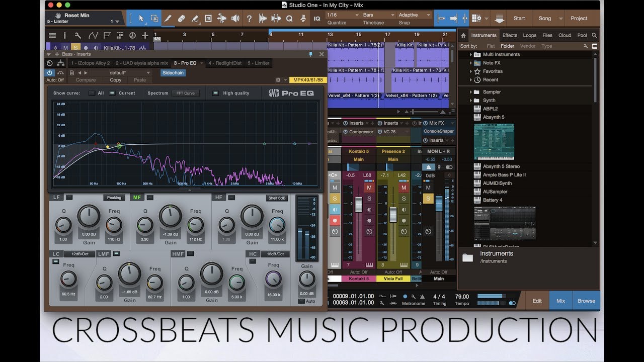Click the macro controls clock icon in the track header
Image resolution: width=644 pixels, height=362 pixels.
tap(132, 36)
